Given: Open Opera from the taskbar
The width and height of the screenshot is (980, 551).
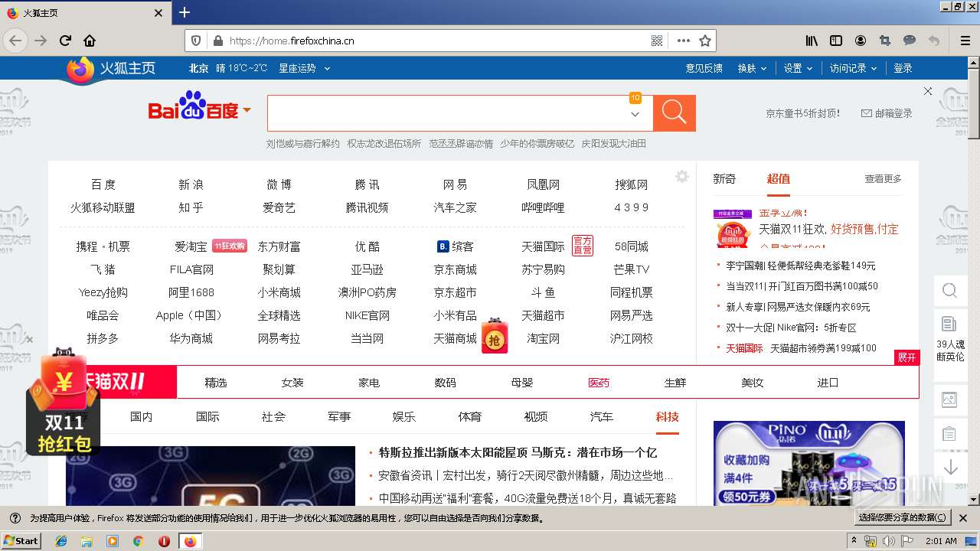Looking at the screenshot, I should coord(164,541).
